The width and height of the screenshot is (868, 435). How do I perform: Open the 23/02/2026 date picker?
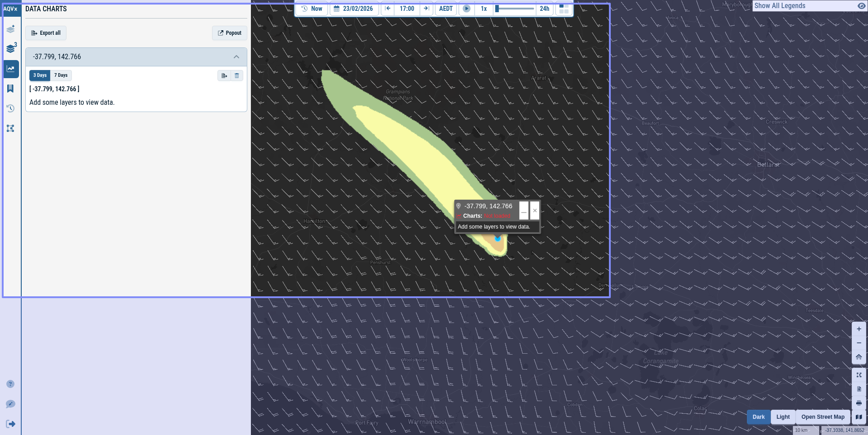(x=354, y=9)
